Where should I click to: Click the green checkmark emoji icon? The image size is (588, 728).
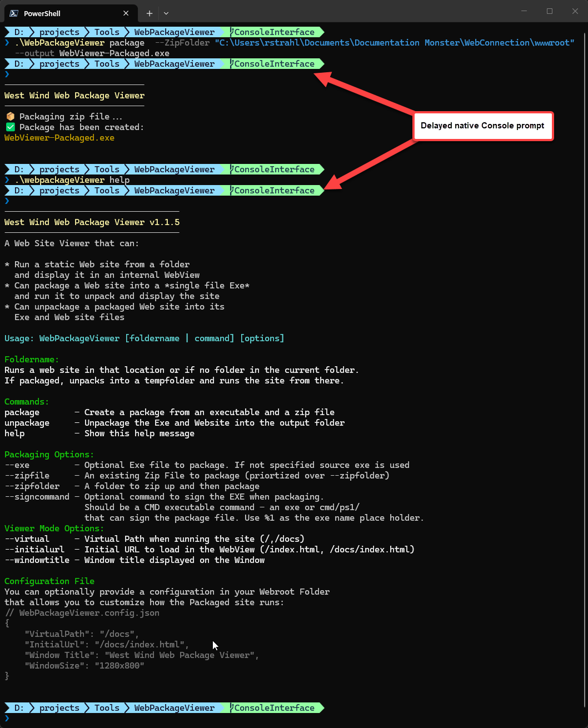pyautogui.click(x=9, y=127)
